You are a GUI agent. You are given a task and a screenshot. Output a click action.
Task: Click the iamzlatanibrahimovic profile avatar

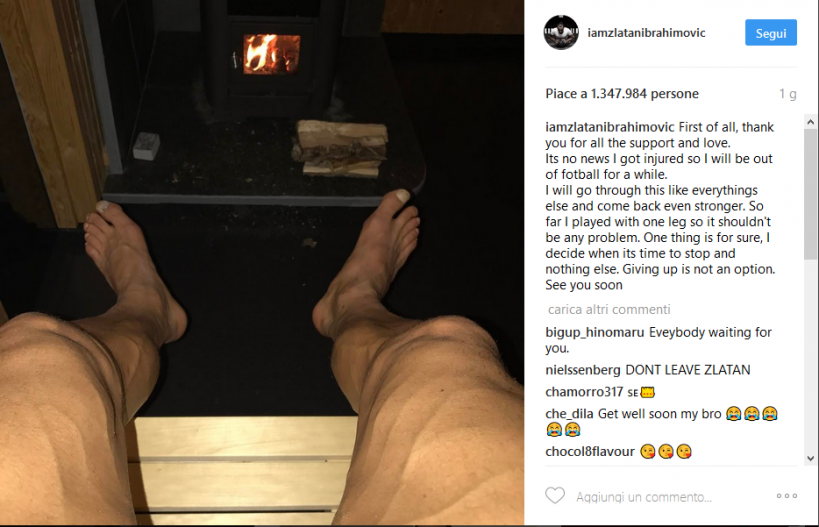(x=561, y=32)
